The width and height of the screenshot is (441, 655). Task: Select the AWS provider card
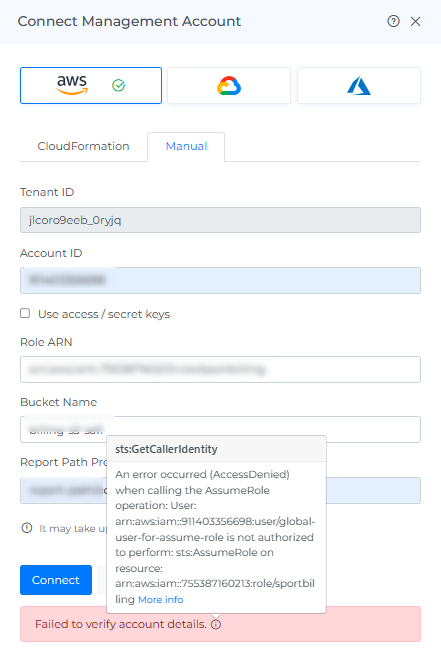(x=91, y=85)
